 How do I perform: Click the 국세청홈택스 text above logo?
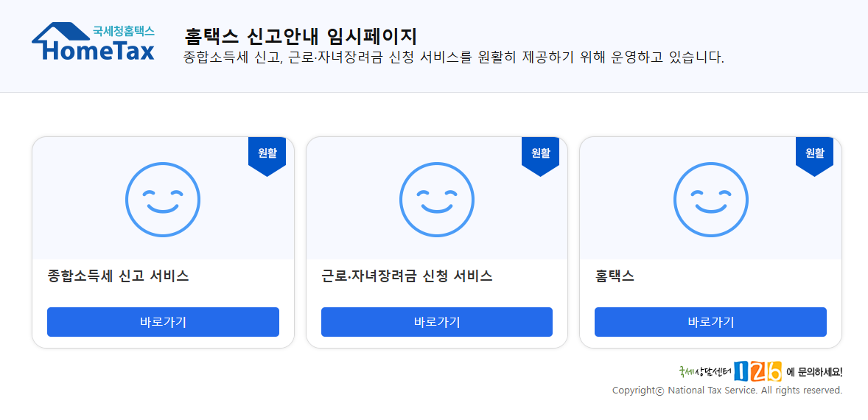(x=124, y=31)
